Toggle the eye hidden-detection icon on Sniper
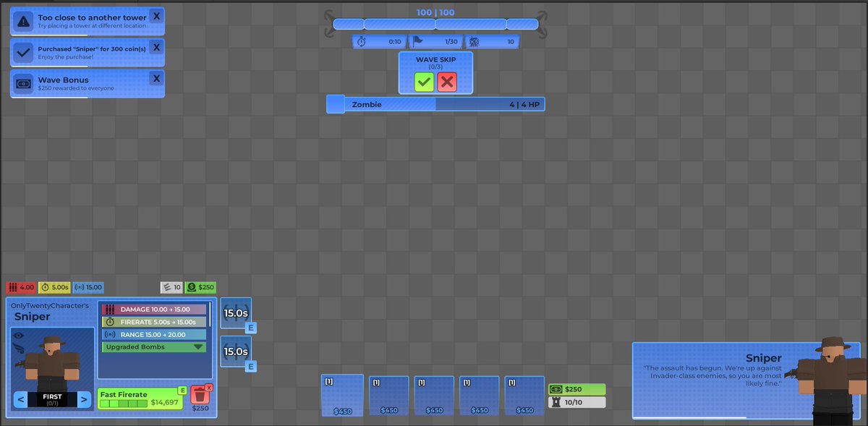Image resolution: width=868 pixels, height=426 pixels. click(x=19, y=336)
